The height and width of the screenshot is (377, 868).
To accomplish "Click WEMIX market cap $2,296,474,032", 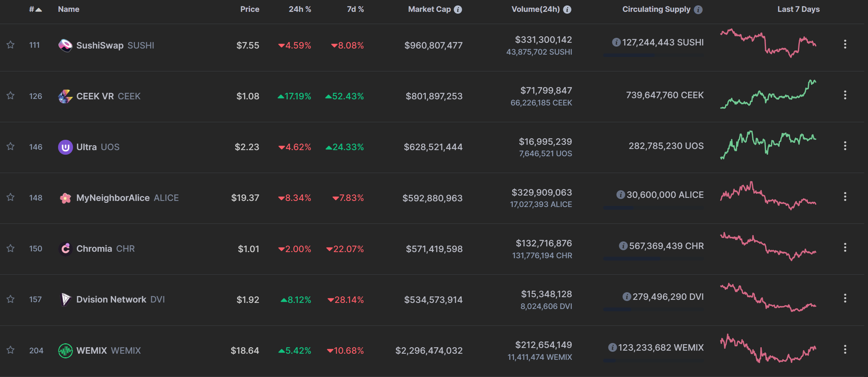I will click(429, 351).
